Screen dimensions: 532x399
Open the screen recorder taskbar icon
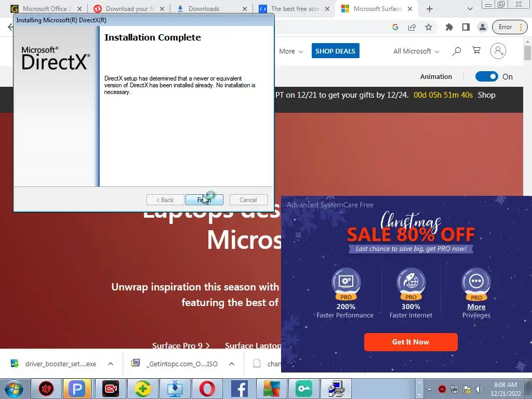[x=110, y=389]
